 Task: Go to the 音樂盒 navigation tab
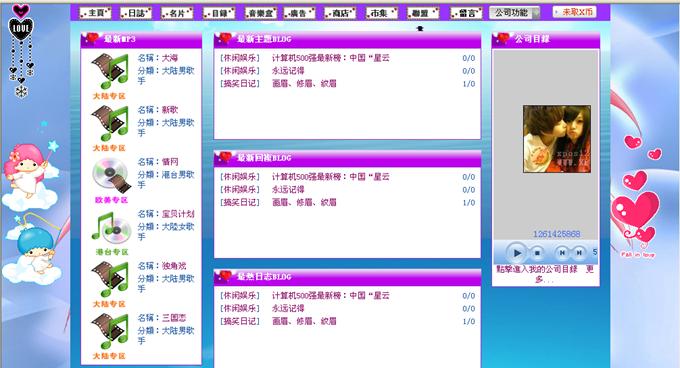tap(260, 13)
